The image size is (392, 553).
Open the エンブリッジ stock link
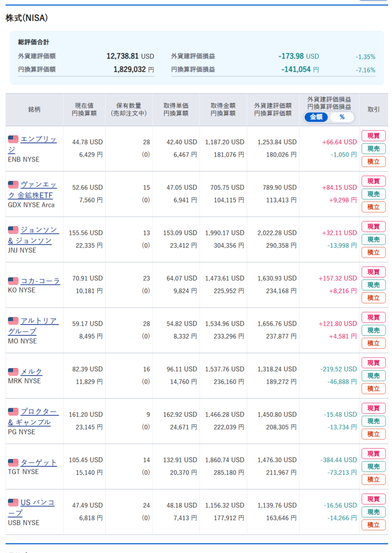(x=32, y=144)
